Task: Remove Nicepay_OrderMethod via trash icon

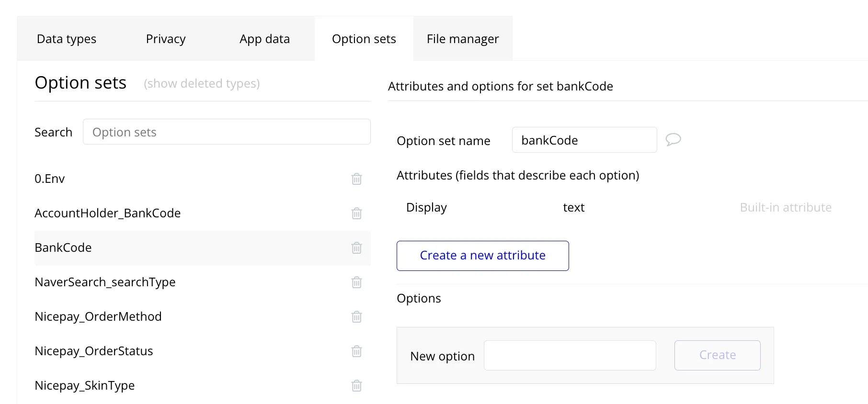Action: (356, 317)
